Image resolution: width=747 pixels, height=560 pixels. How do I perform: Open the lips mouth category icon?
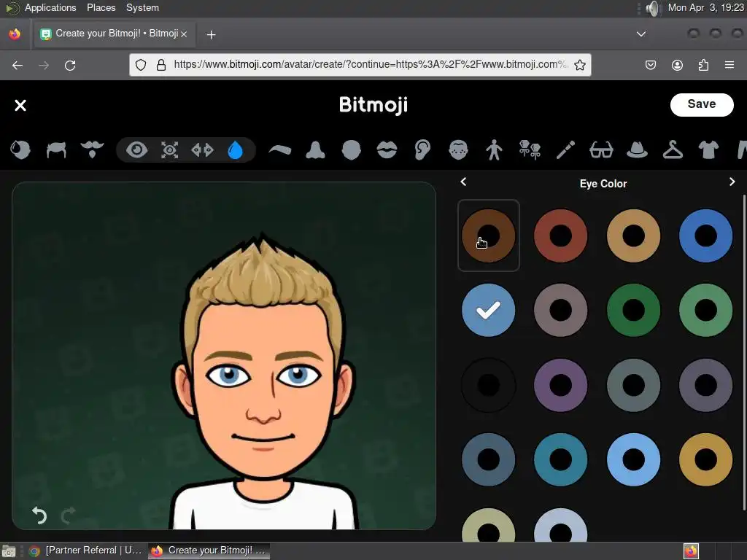pyautogui.click(x=387, y=150)
